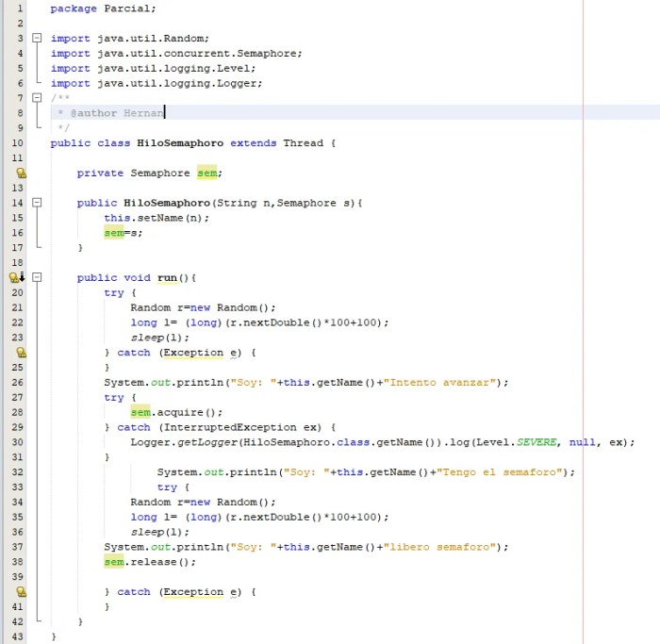Viewport: 660px width, 644px height.
Task: Click "Thread" in the class declaration
Action: pos(303,143)
